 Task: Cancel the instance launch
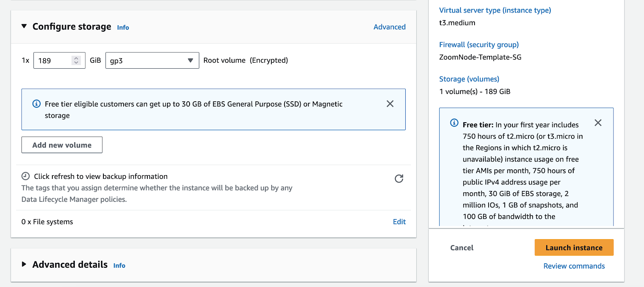pyautogui.click(x=462, y=248)
